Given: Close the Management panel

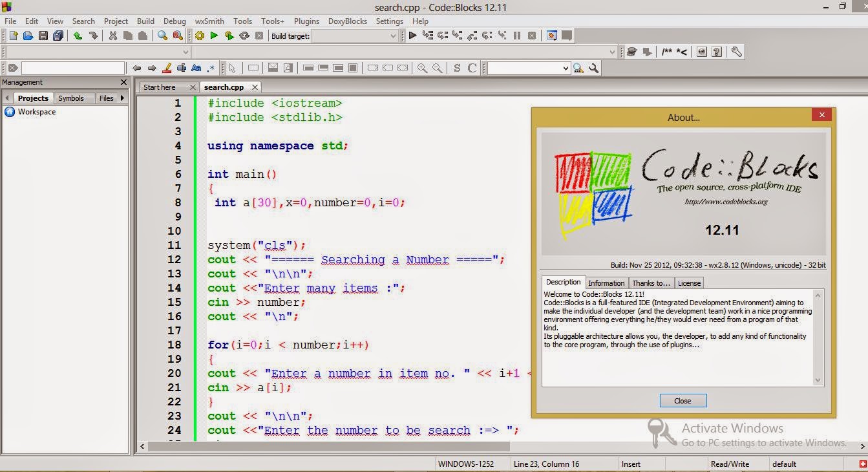Looking at the screenshot, I should click(124, 82).
